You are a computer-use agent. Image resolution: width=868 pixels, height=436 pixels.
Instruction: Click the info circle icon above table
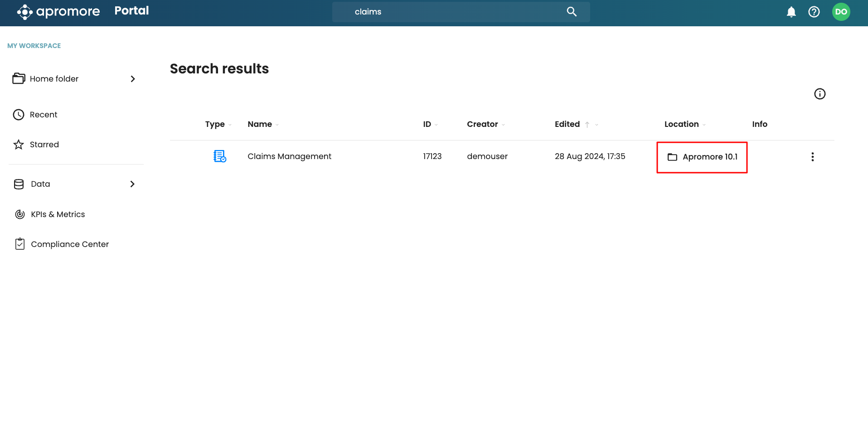[820, 94]
